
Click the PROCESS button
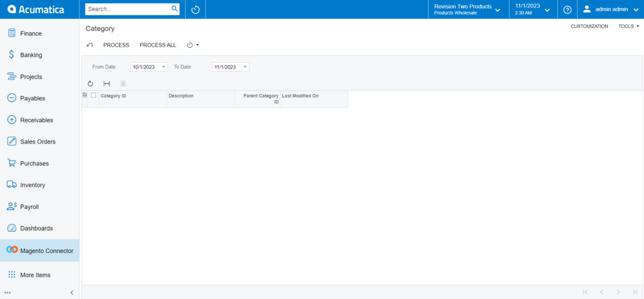coord(116,45)
